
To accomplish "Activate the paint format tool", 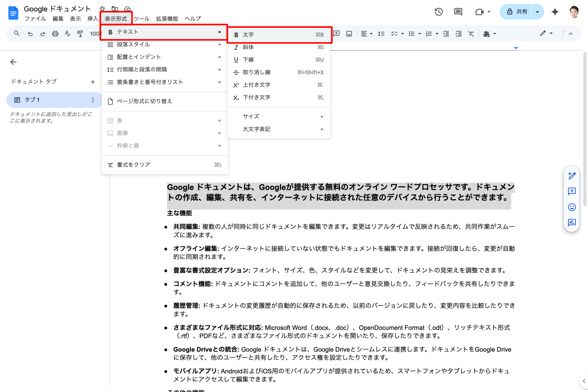I will [80, 34].
